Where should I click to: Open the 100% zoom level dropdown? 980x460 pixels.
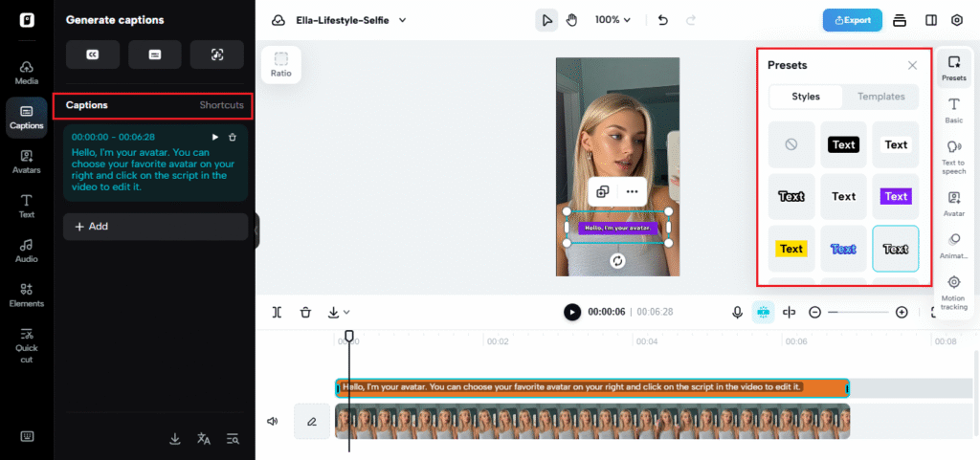(612, 20)
